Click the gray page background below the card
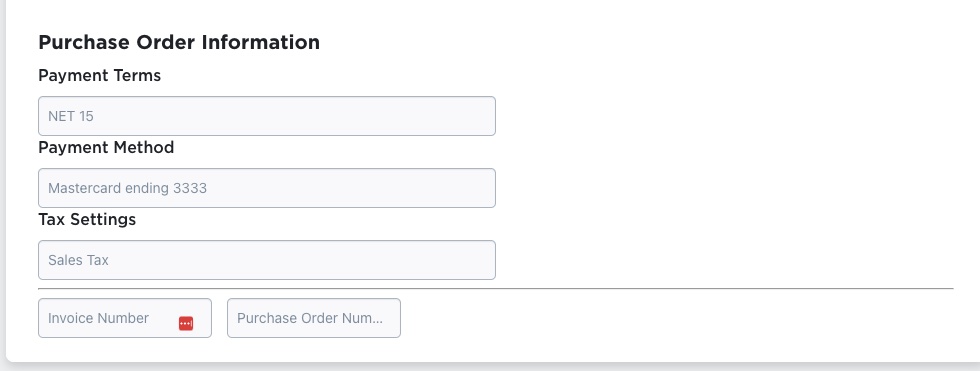Screen dimensions: 980x371 490,367
